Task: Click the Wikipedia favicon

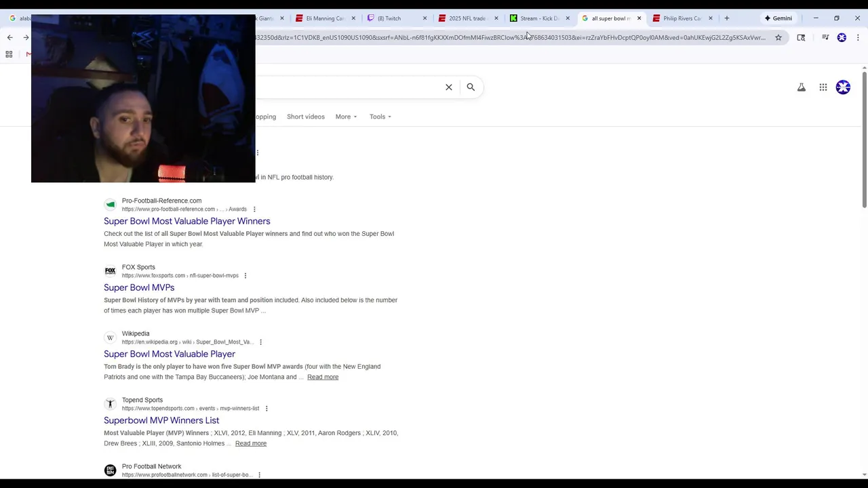Action: [110, 338]
